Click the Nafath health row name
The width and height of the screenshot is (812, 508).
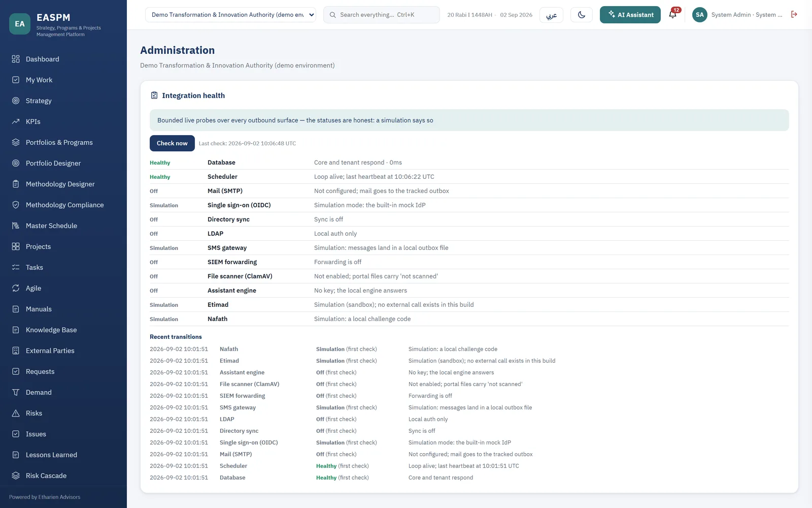click(x=217, y=319)
